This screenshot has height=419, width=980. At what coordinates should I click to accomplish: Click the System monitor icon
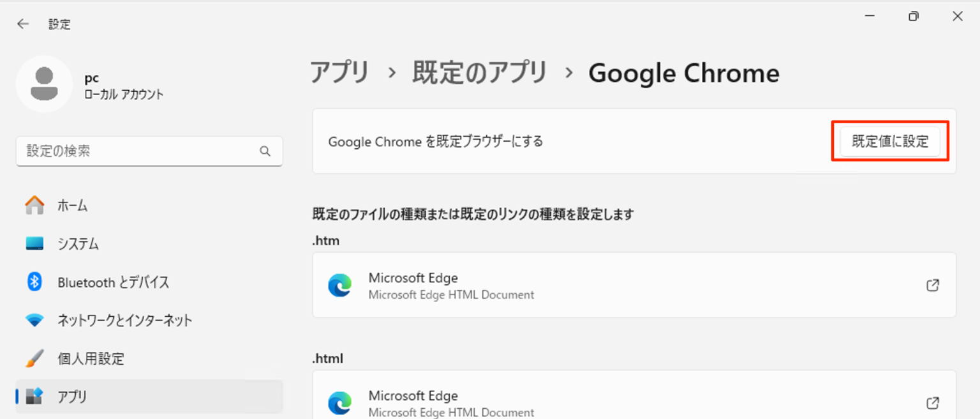34,243
